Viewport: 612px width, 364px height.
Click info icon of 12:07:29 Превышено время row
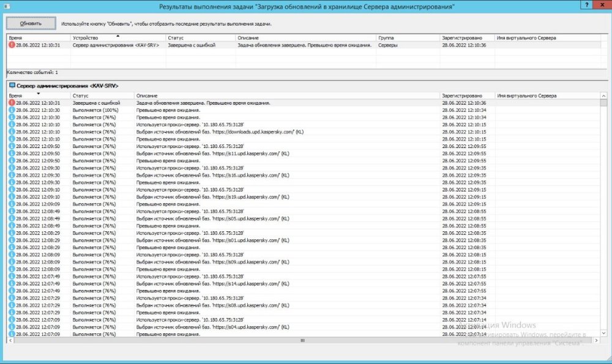(12, 313)
